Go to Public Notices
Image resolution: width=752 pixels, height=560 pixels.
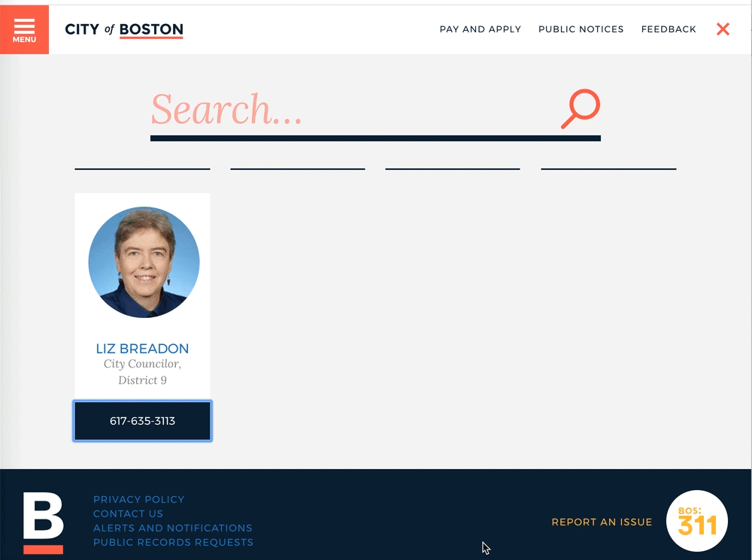(x=581, y=29)
